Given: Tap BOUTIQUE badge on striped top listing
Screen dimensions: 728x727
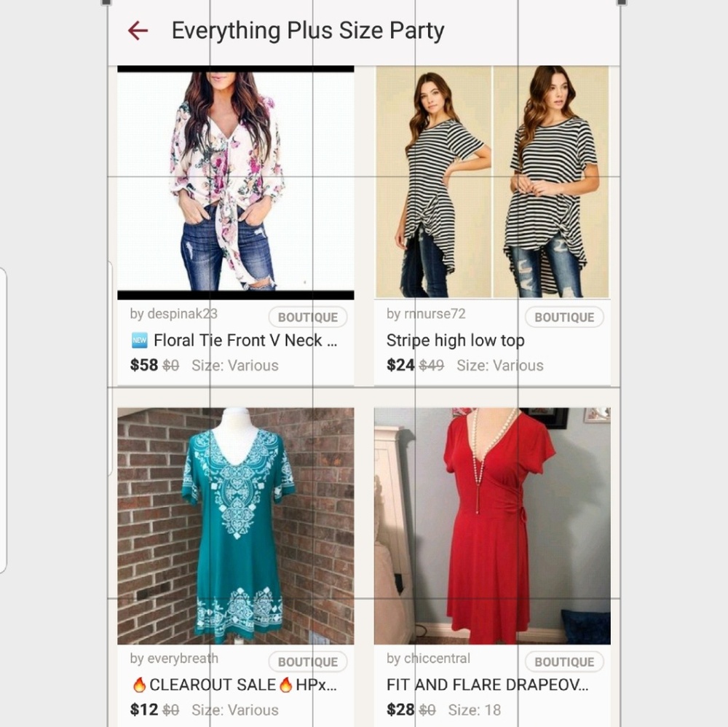Looking at the screenshot, I should pos(564,318).
